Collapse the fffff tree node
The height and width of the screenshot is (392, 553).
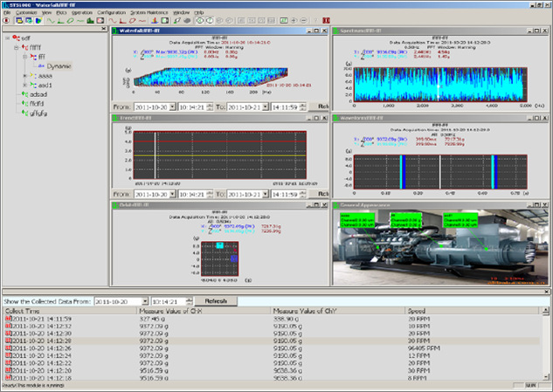coord(17,47)
